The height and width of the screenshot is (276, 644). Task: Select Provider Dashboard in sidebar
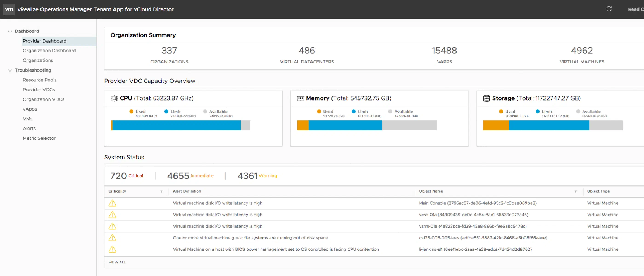(x=59, y=41)
